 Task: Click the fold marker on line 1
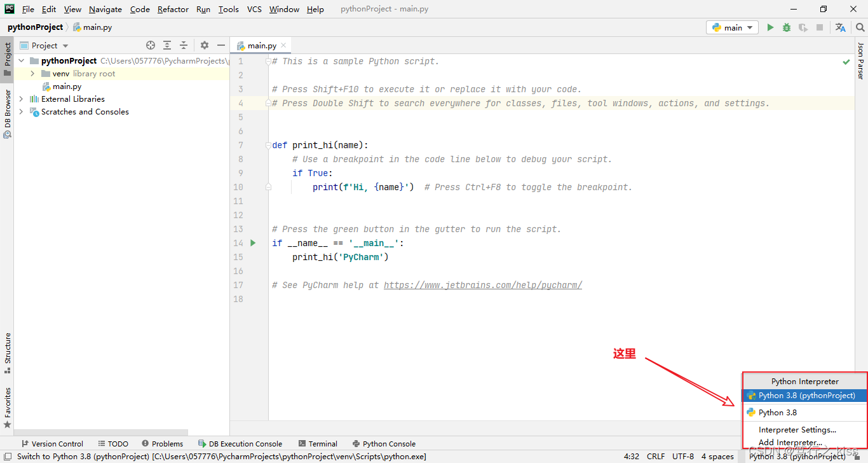(269, 61)
